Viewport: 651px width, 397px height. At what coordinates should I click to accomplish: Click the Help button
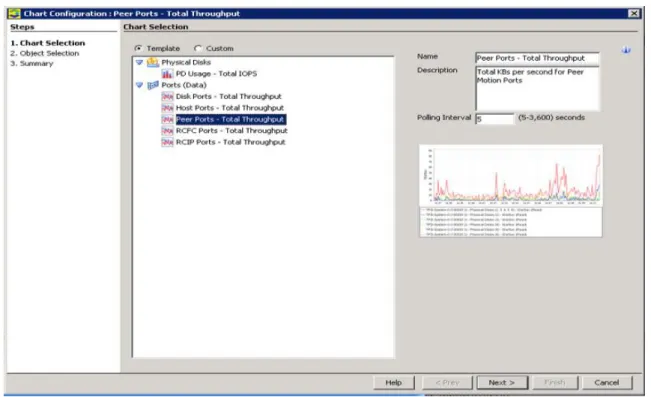click(x=394, y=382)
